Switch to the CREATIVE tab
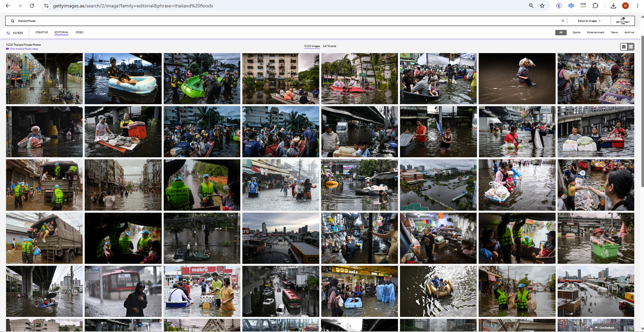The image size is (644, 332). click(x=42, y=32)
